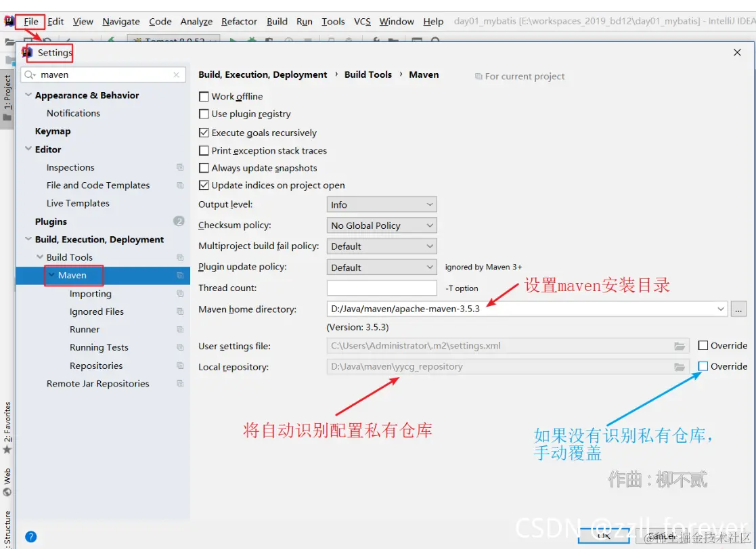This screenshot has height=549, width=756.
Task: Enable Print exception stack traces
Action: [204, 150]
